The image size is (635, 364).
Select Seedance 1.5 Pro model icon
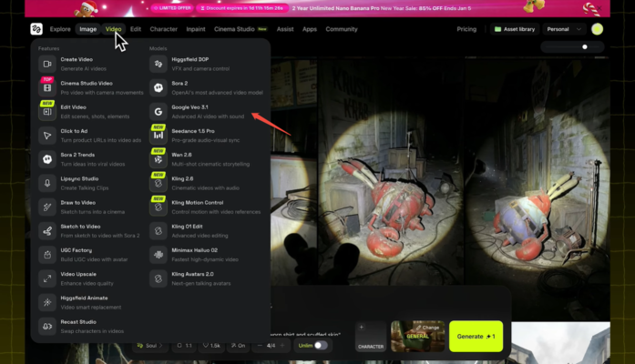coord(159,136)
